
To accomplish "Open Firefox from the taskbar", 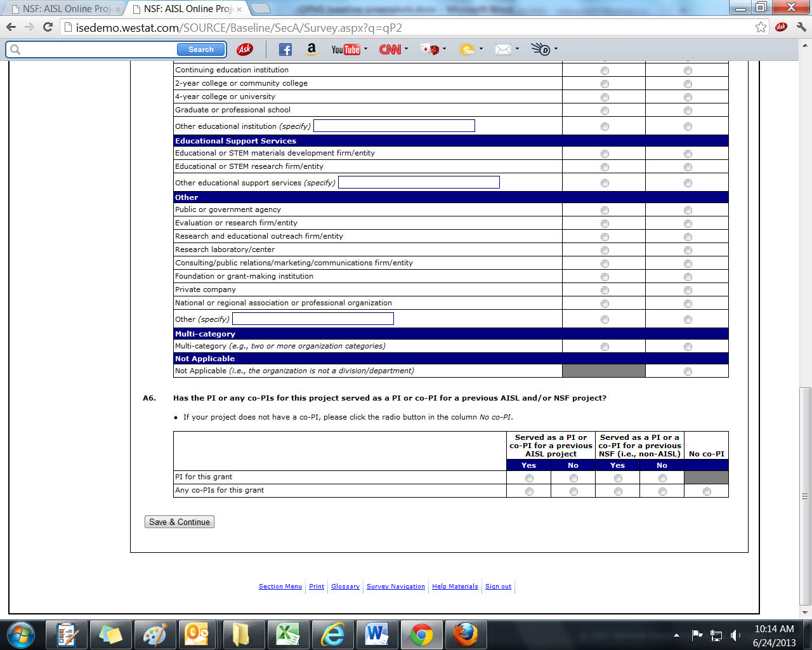I will coord(466,634).
